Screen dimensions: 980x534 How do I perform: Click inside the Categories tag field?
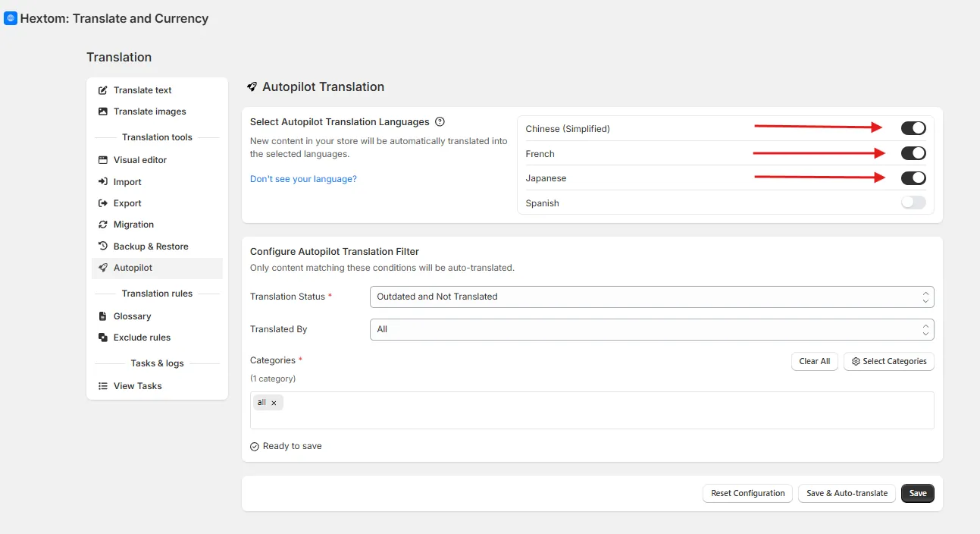click(x=592, y=410)
